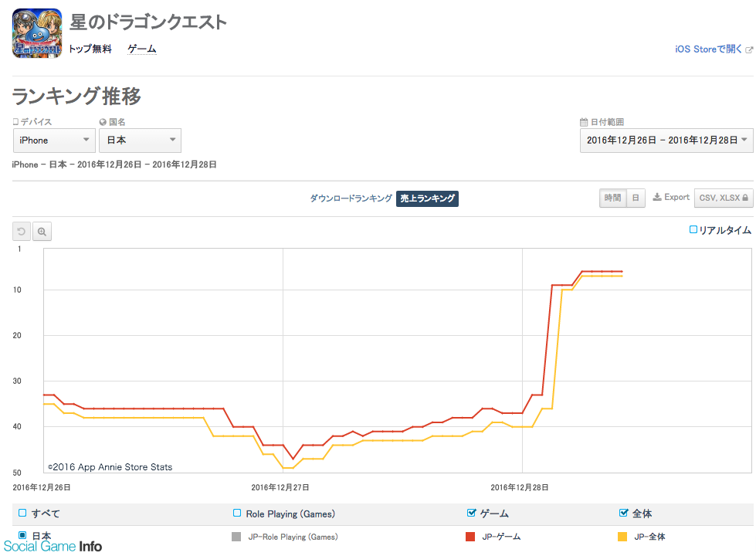Click the 2016年12月28日 axis label
Screen dimensions: 756x556
click(x=520, y=487)
